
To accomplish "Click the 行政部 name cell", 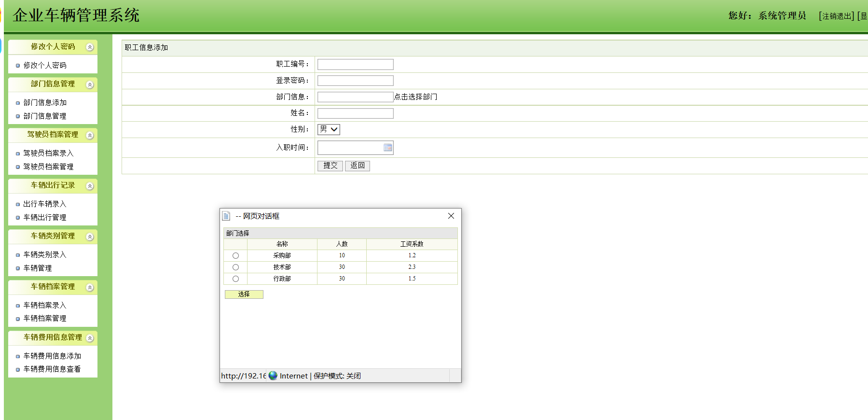I will click(x=282, y=279).
